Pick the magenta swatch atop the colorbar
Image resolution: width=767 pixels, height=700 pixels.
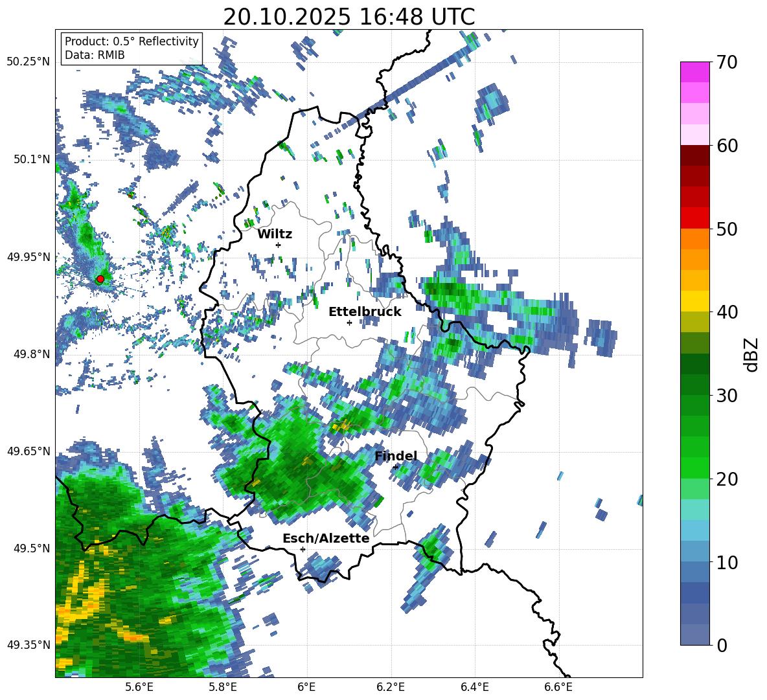point(694,72)
